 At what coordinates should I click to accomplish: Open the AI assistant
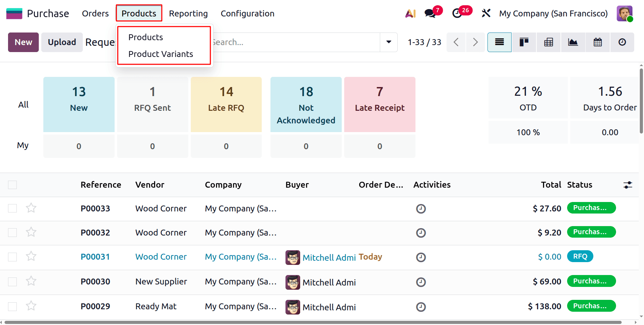click(x=410, y=13)
